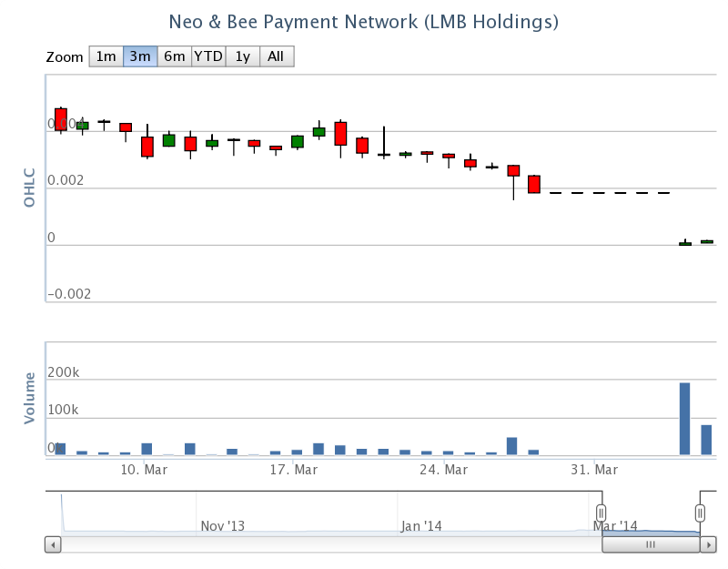Click the navigator's left range handle
The image size is (728, 569).
pyautogui.click(x=601, y=513)
